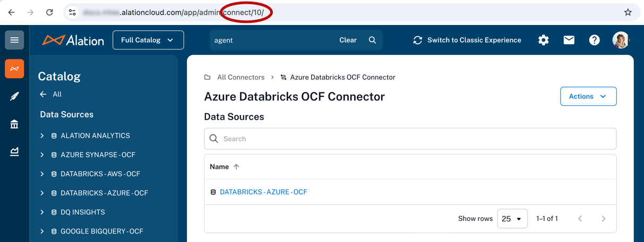Bookmark this page with the star icon
644x242 pixels.
(628, 12)
